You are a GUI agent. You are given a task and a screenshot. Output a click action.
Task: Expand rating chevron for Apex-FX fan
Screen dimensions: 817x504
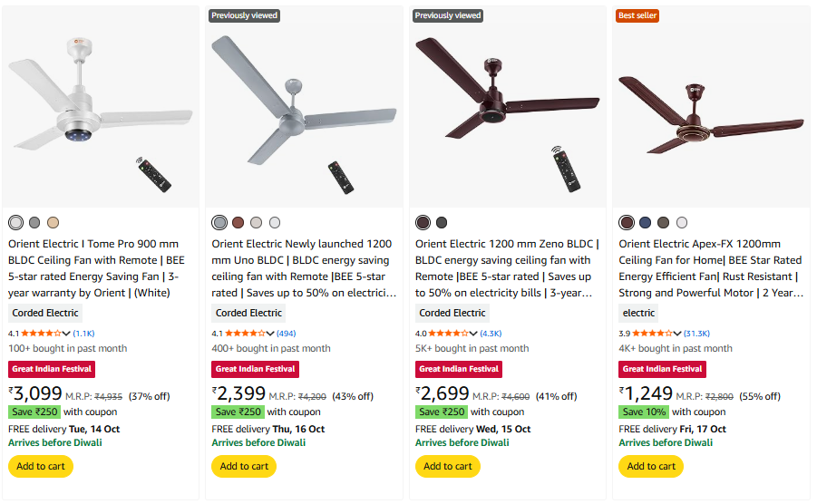click(x=679, y=334)
